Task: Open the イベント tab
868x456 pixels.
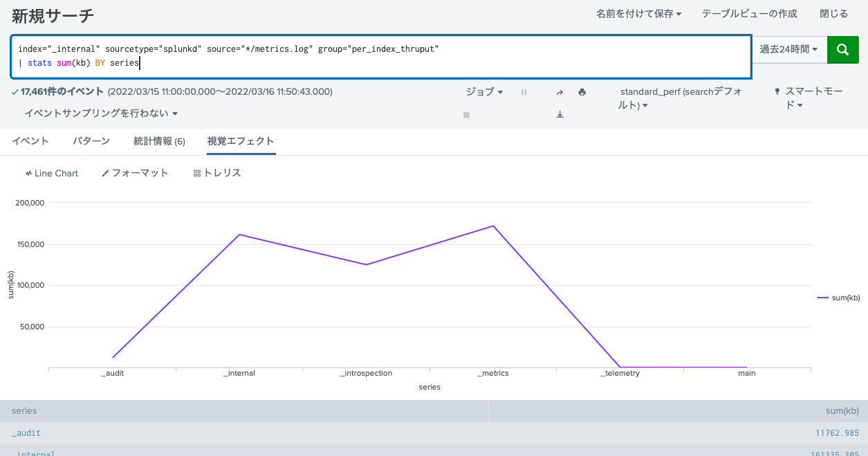Action: pos(31,140)
